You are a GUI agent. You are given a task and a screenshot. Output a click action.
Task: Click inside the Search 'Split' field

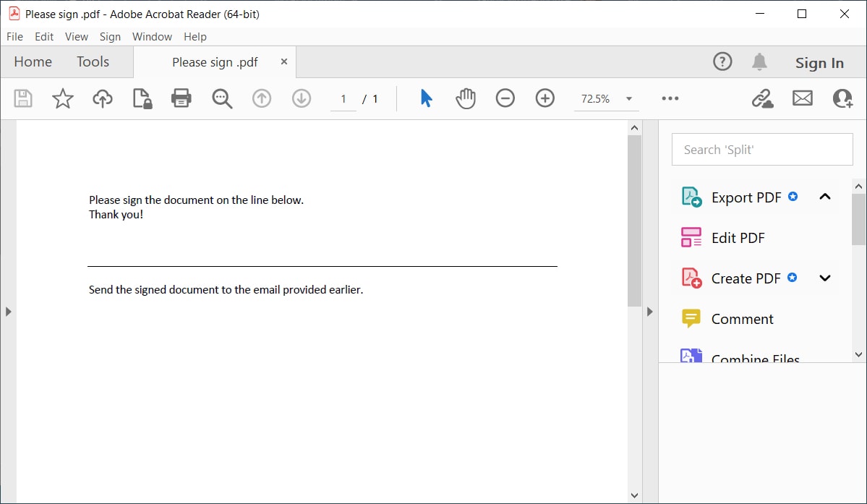pyautogui.click(x=761, y=149)
